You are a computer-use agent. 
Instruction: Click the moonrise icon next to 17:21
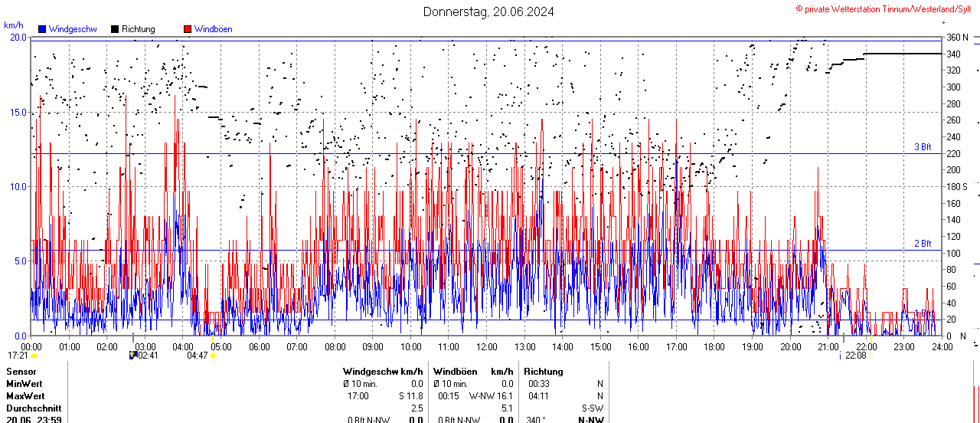34,356
